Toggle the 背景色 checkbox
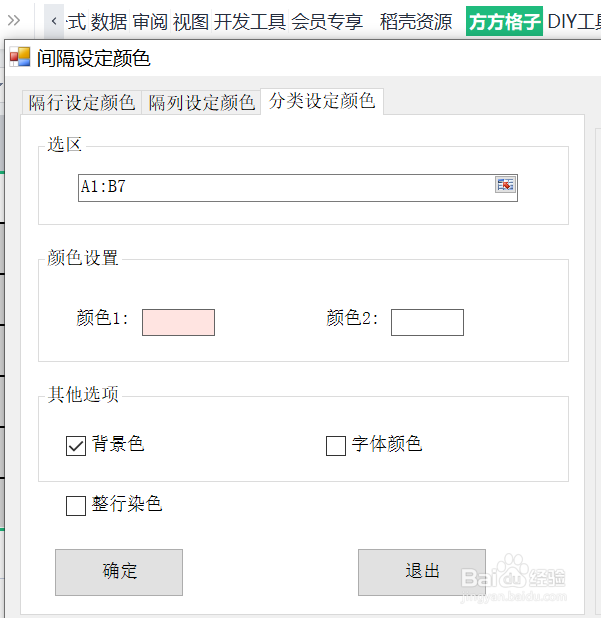 coord(76,446)
